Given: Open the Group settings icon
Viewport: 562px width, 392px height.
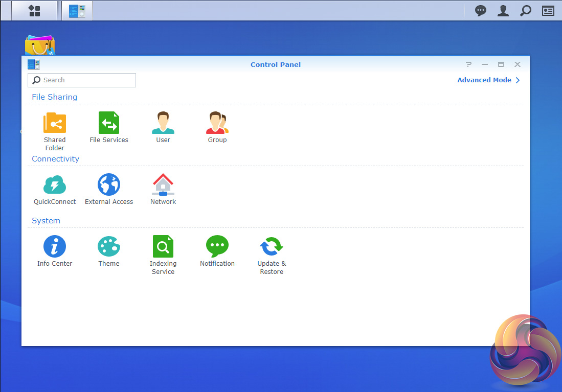Looking at the screenshot, I should pos(217,127).
